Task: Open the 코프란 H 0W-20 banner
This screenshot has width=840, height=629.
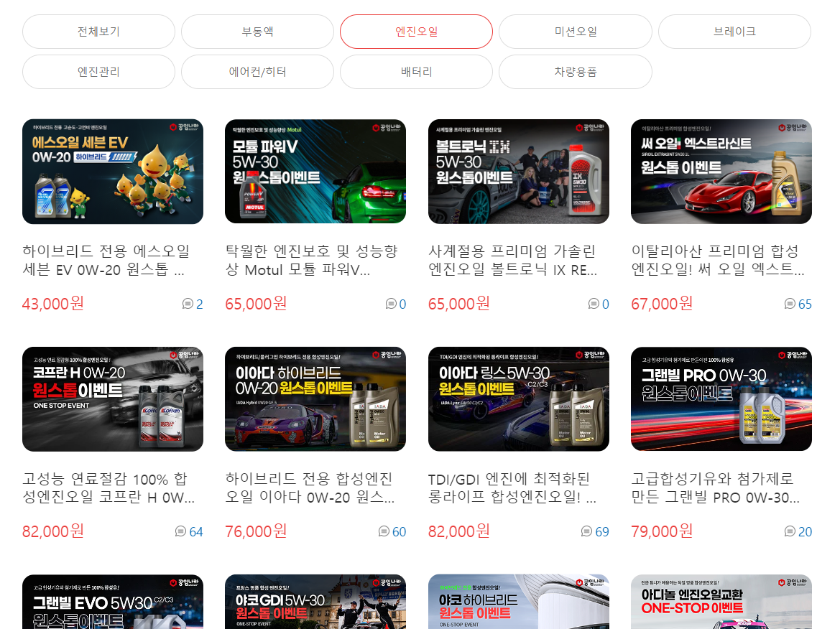Action: click(113, 399)
